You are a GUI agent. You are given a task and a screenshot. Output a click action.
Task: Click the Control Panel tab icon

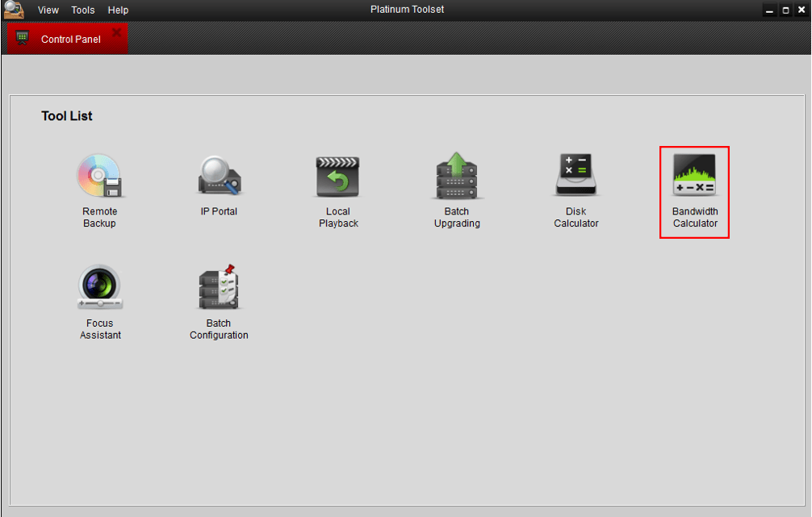click(22, 37)
